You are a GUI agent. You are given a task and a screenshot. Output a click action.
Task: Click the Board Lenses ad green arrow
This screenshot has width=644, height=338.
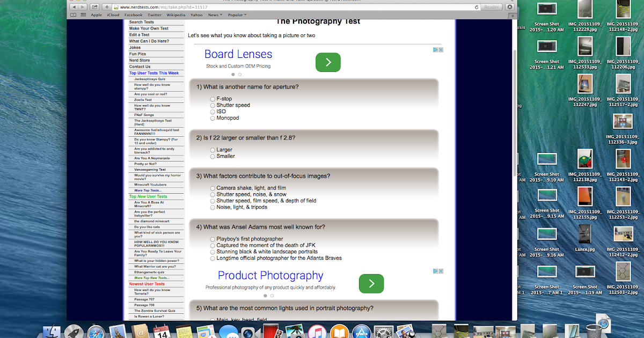pyautogui.click(x=328, y=62)
